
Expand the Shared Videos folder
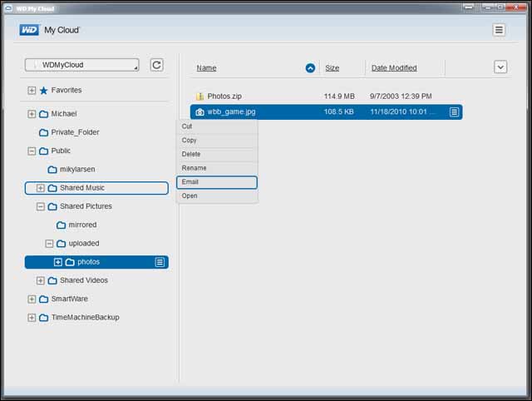[41, 280]
